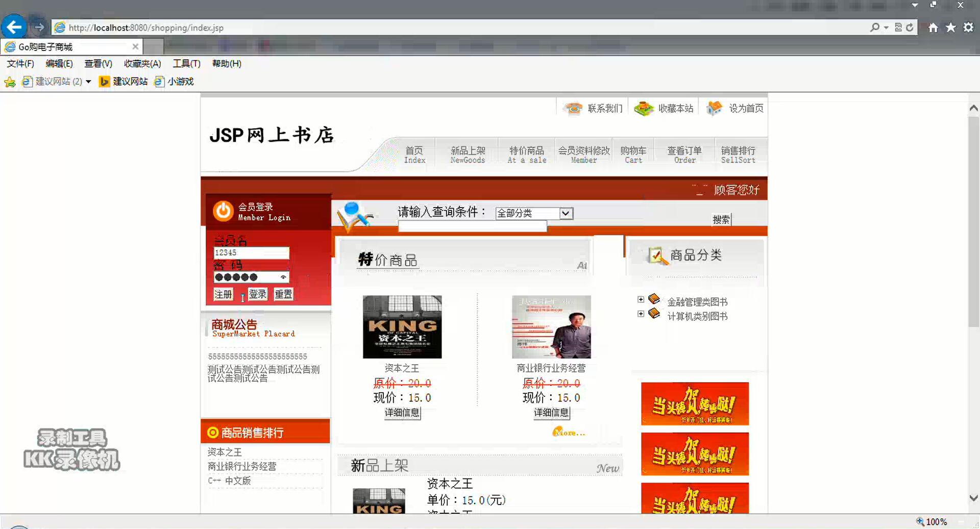980x529 pixels.
Task: Open the 帮助(H) menu
Action: tap(227, 64)
